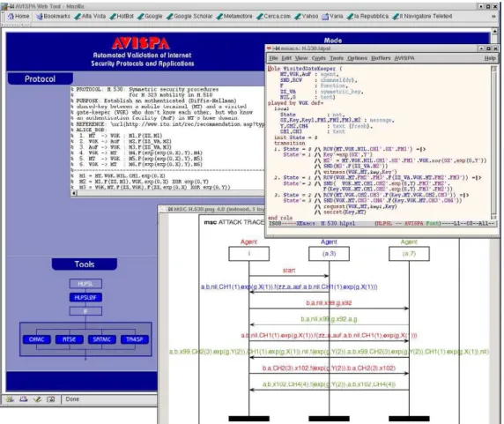Open the AVISPA menu in the XEmacs window

404,58
